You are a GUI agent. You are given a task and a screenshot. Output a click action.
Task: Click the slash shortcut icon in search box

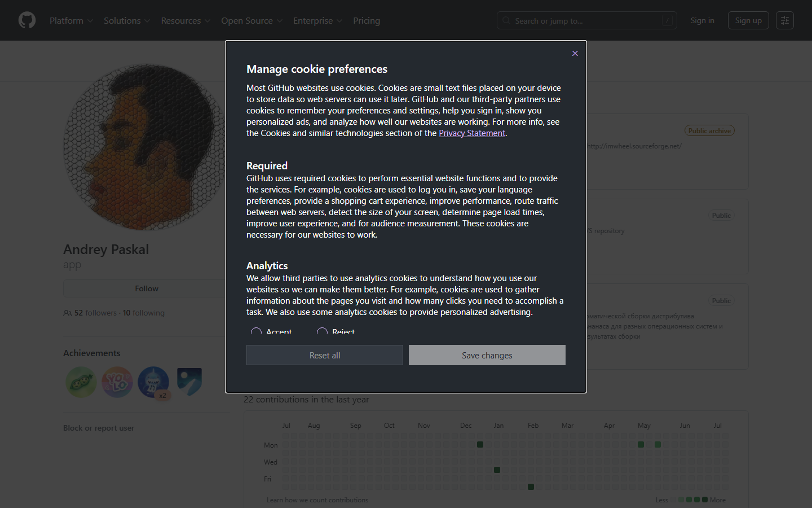pos(667,20)
